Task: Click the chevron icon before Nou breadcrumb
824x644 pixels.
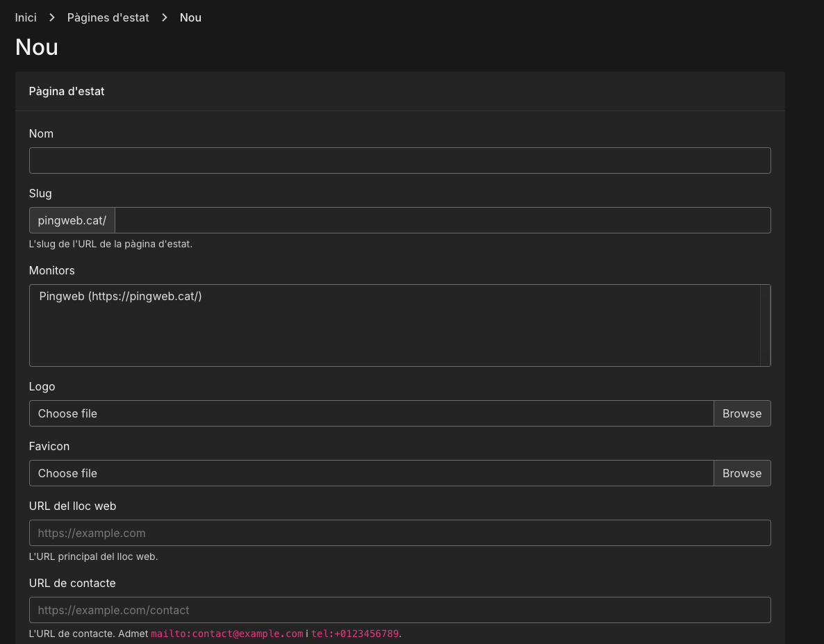Action: (x=165, y=17)
